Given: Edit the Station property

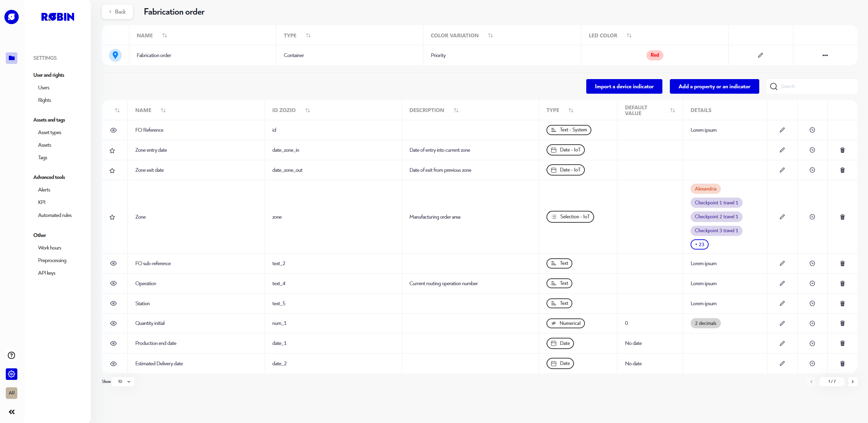Looking at the screenshot, I should [x=782, y=304].
